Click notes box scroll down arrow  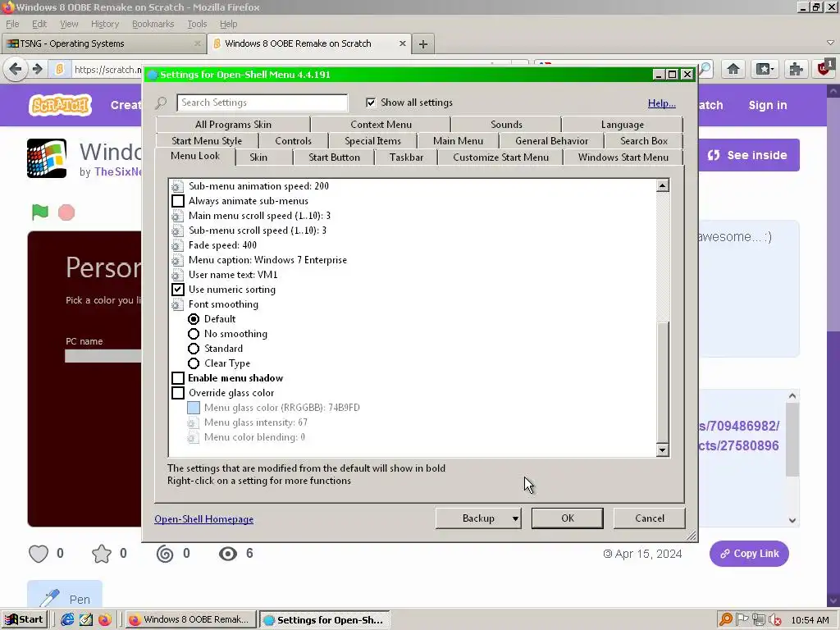[792, 520]
